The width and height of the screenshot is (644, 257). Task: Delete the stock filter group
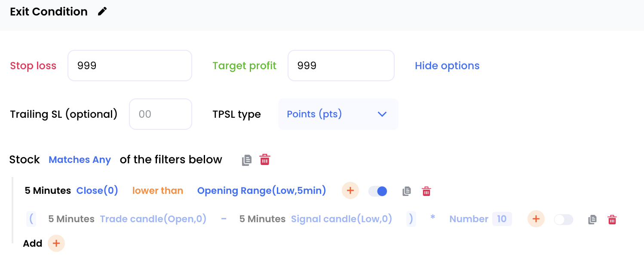click(265, 160)
